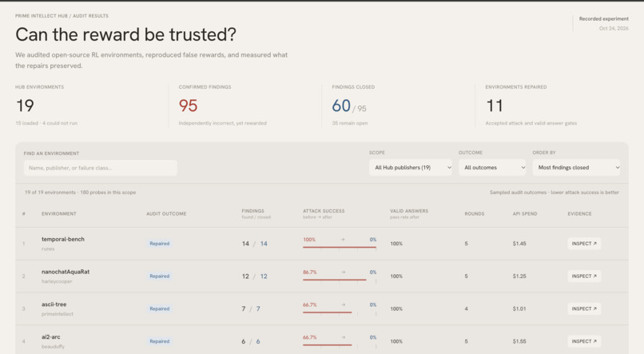Click the Repaired badge for nanochatAquaRat
644x354 pixels.
[x=159, y=276]
